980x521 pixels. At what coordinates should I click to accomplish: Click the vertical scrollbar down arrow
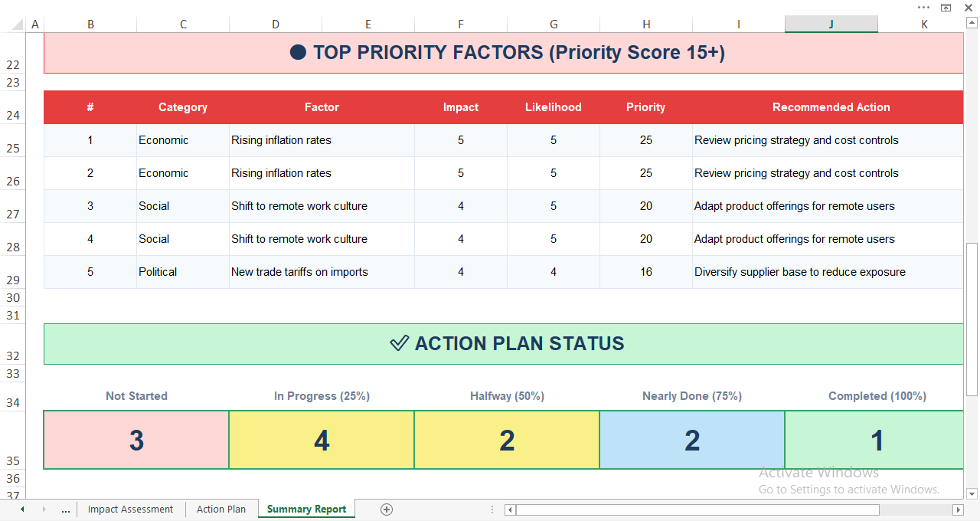tap(972, 493)
